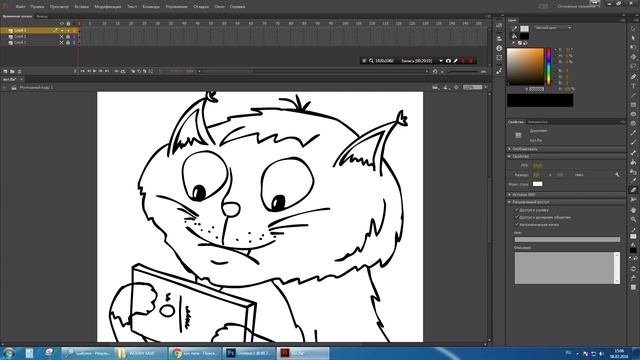Image resolution: width=640 pixels, height=360 pixels.
Task: Open the color type dropdown
Action: click(553, 28)
